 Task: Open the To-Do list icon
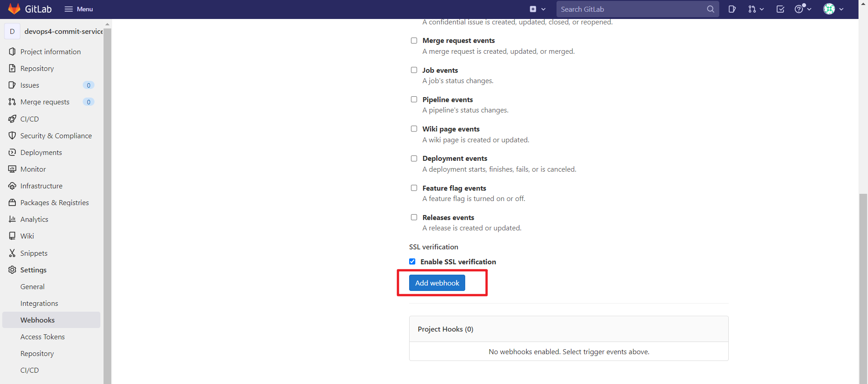coord(780,9)
